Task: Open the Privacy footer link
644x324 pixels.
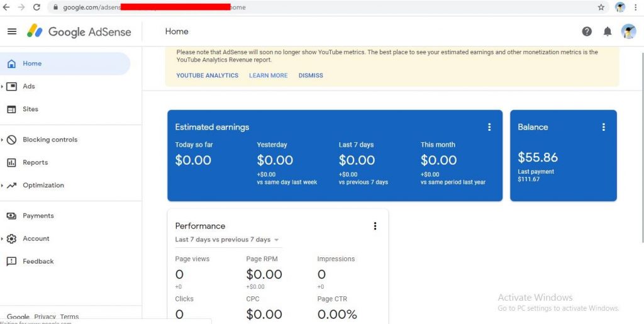Action: click(45, 316)
